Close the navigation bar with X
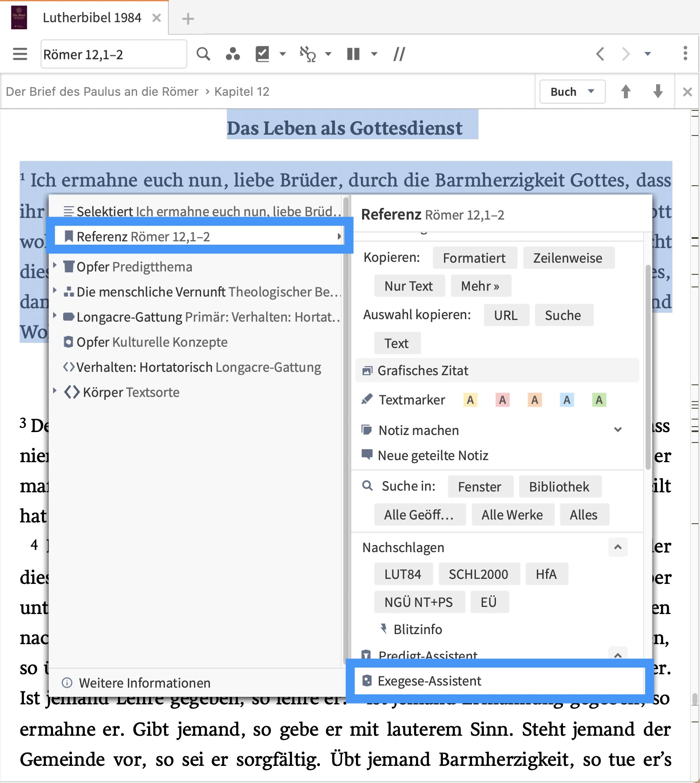Screen dimensions: 700x783 coord(687,92)
